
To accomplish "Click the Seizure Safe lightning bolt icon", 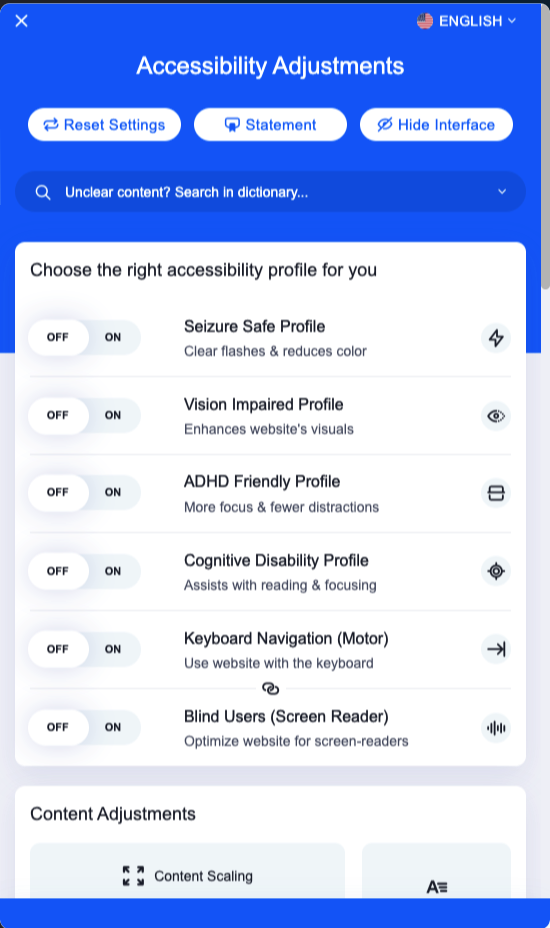I will tap(496, 338).
